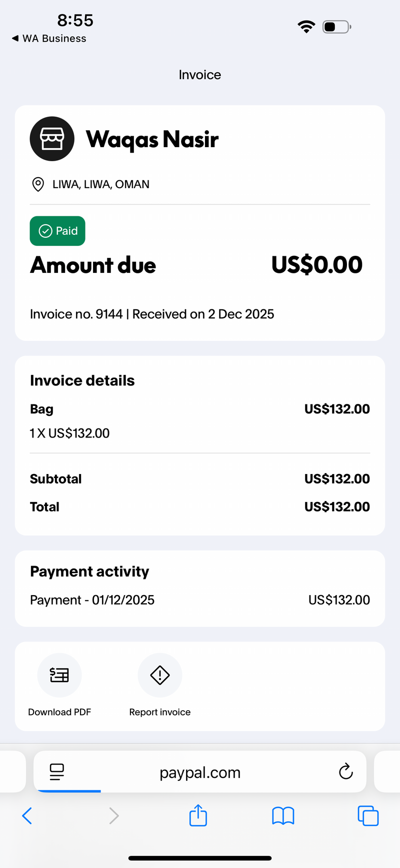
Task: Go back using the browser back arrow
Action: click(27, 815)
